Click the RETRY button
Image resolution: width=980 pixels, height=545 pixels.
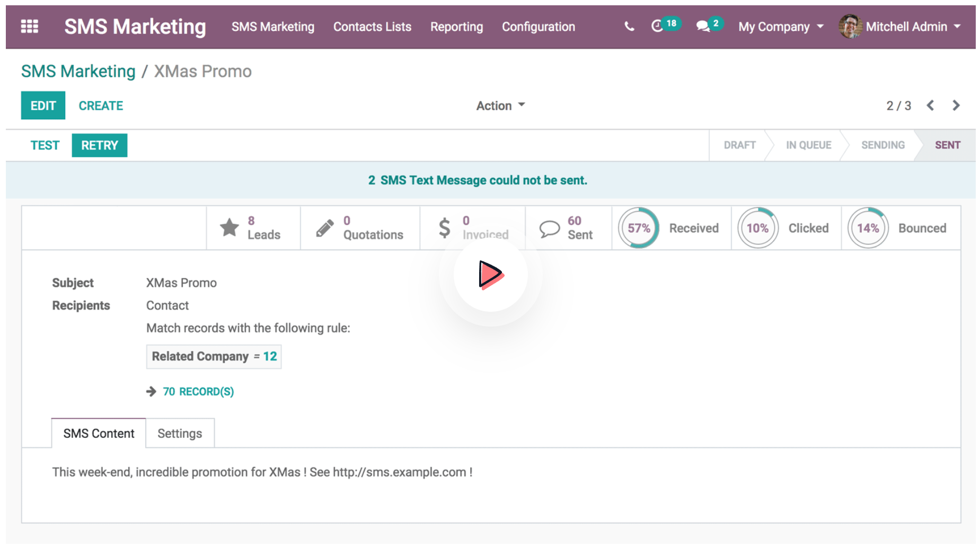[x=99, y=145]
